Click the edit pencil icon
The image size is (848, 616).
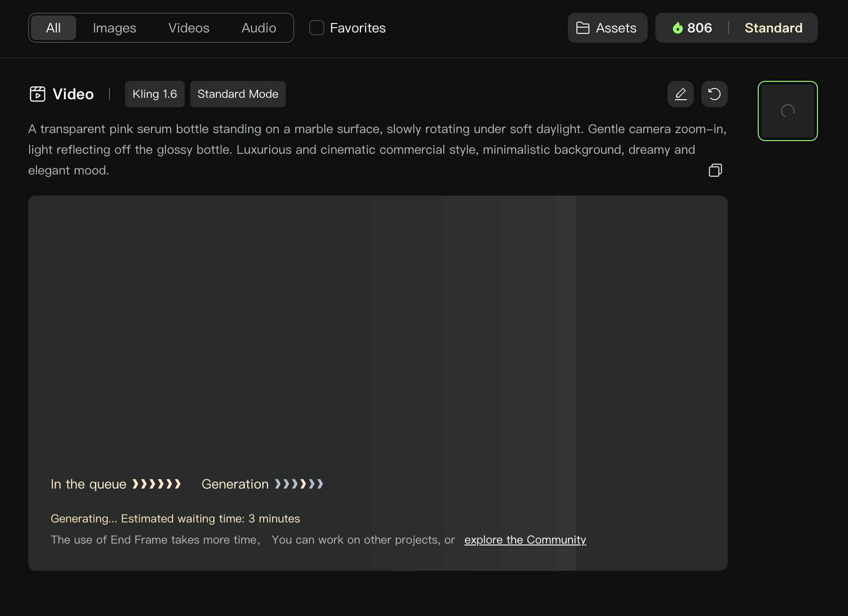pyautogui.click(x=680, y=94)
